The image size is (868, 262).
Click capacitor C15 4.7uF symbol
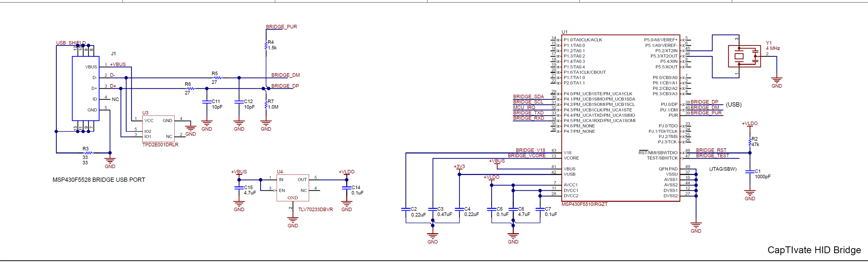click(239, 188)
